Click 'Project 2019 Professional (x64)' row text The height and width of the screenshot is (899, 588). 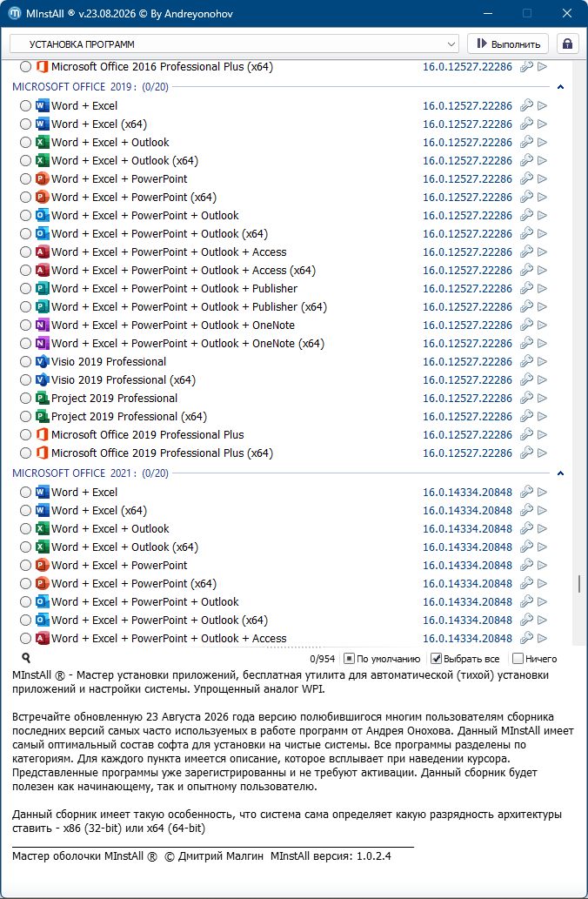[x=129, y=417]
